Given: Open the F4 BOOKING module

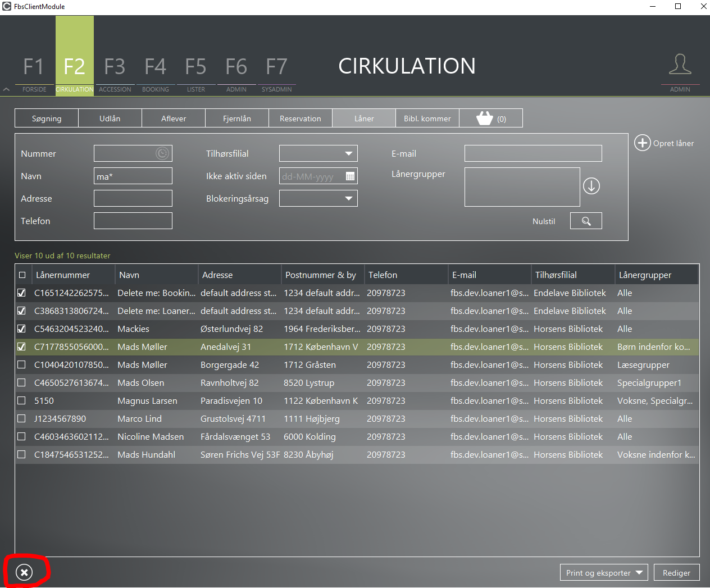Looking at the screenshot, I should [x=156, y=73].
